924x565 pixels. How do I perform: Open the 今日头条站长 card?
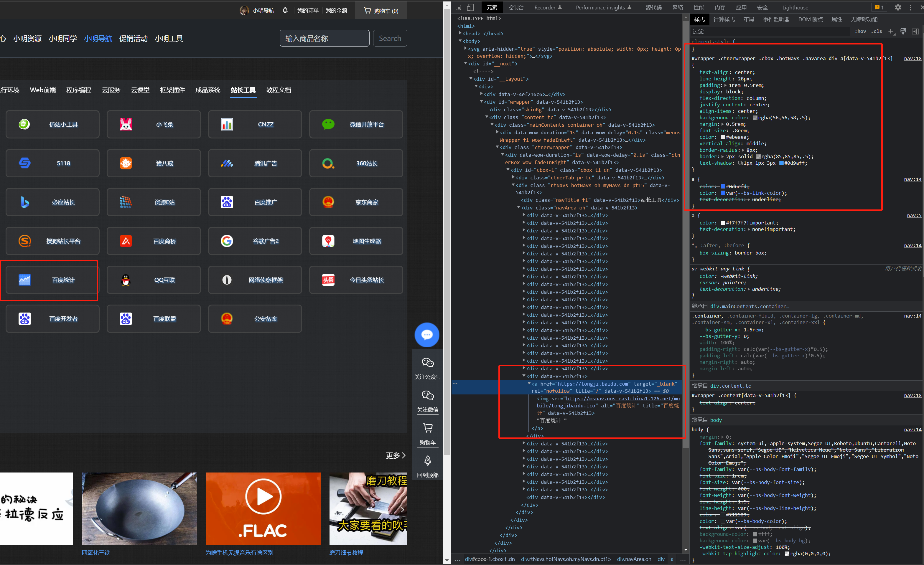click(356, 280)
